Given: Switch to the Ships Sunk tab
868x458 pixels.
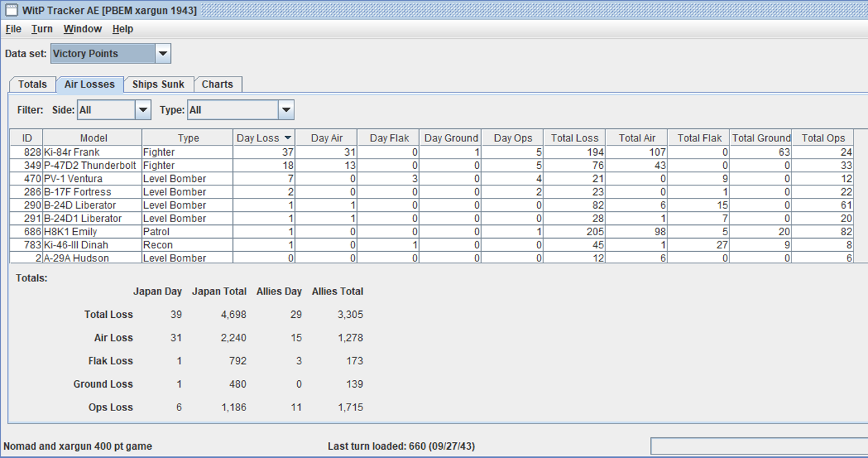Looking at the screenshot, I should pos(159,84).
